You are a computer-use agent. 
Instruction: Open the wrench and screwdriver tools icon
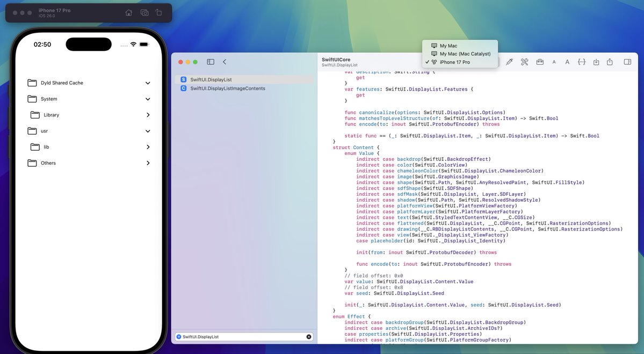pos(524,62)
